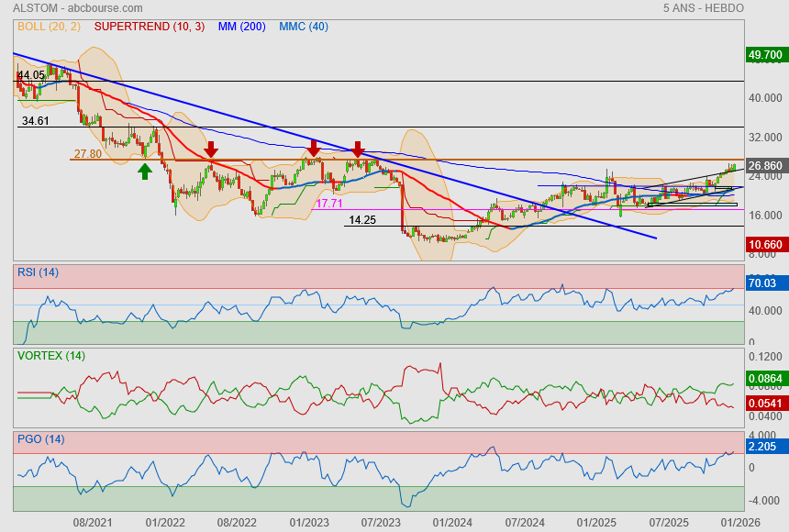Click the green up arrow signal marker
This screenshot has width=789, height=532.
145,171
